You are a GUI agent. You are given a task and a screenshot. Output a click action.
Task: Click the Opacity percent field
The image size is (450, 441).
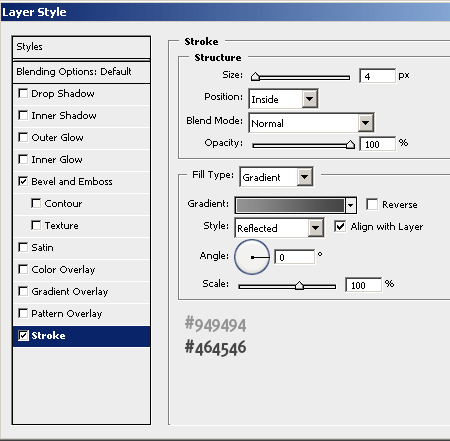(378, 144)
